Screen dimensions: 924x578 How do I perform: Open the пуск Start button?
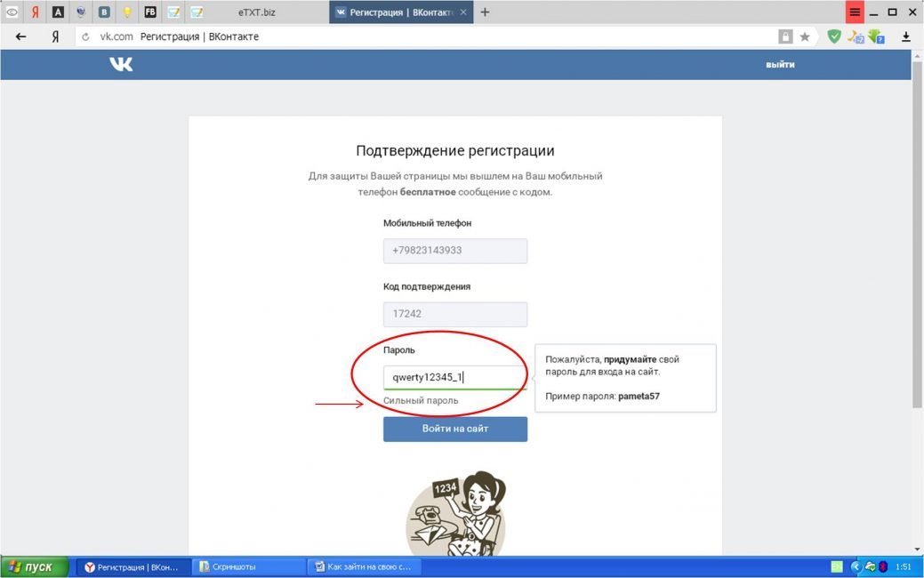34,566
